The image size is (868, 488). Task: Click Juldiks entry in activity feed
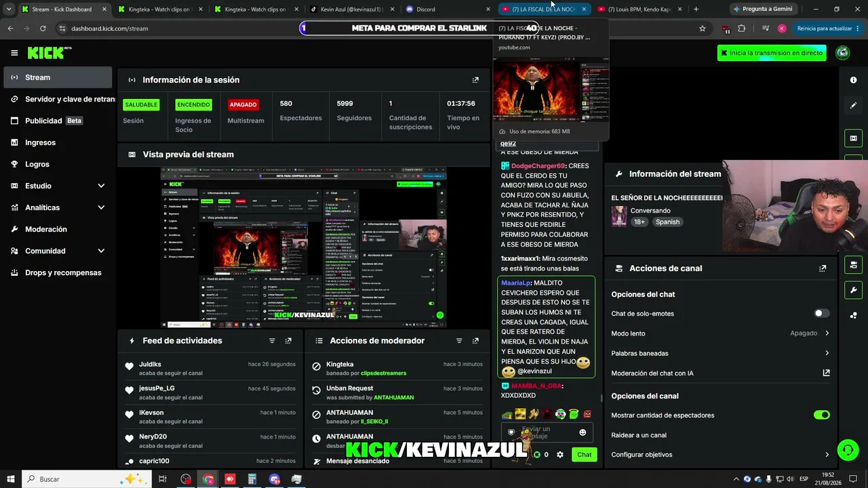[x=210, y=369]
